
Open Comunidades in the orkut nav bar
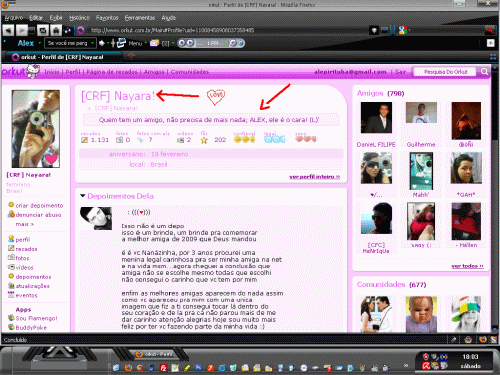pyautogui.click(x=190, y=72)
